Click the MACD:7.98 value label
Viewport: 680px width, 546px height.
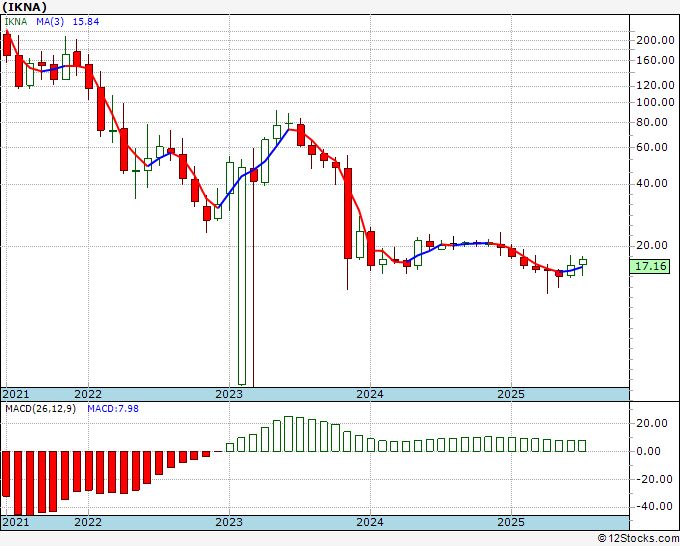113,409
